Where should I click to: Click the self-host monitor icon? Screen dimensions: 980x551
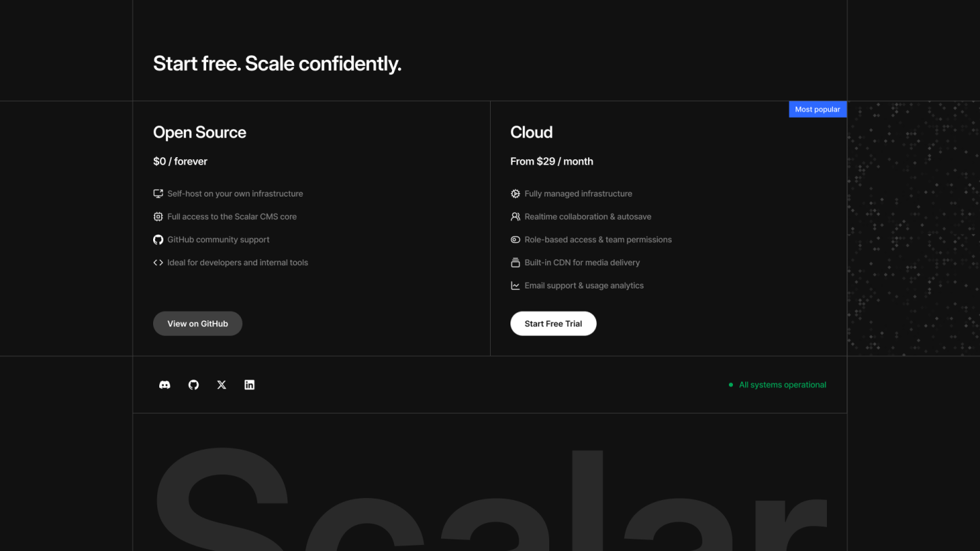pos(158,194)
